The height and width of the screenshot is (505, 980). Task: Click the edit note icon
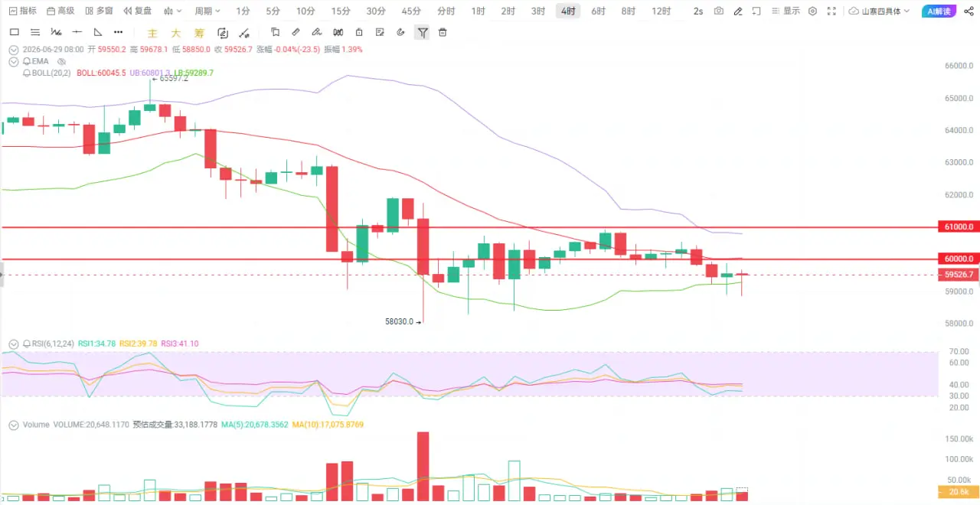[x=380, y=32]
